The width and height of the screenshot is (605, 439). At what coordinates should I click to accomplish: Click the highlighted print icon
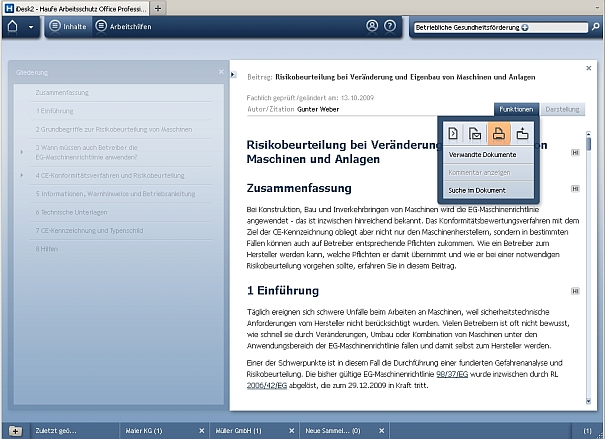tap(499, 133)
